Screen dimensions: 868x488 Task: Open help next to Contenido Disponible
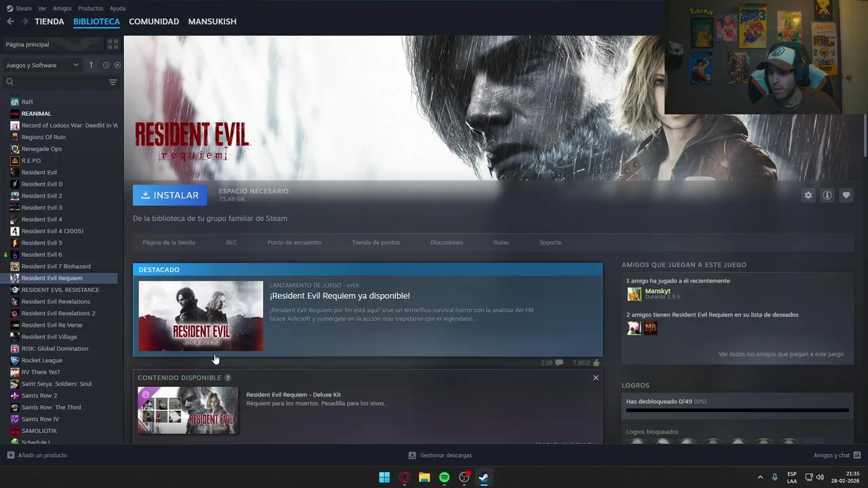coord(228,378)
